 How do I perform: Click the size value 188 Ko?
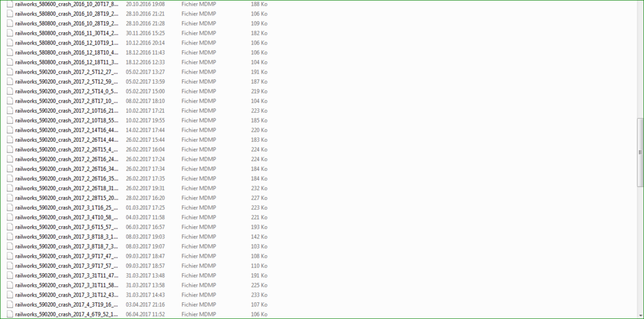(x=259, y=4)
